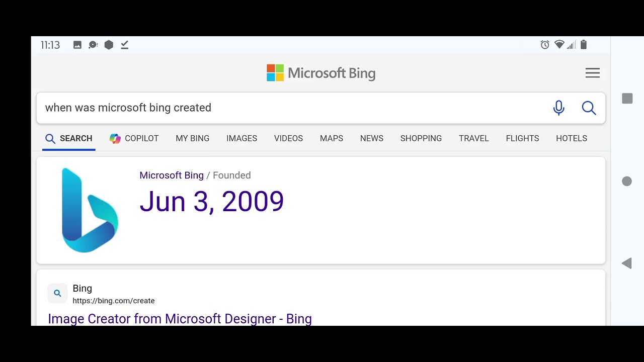Click the blue magnifier search button
This screenshot has height=362, width=644.
(x=589, y=108)
